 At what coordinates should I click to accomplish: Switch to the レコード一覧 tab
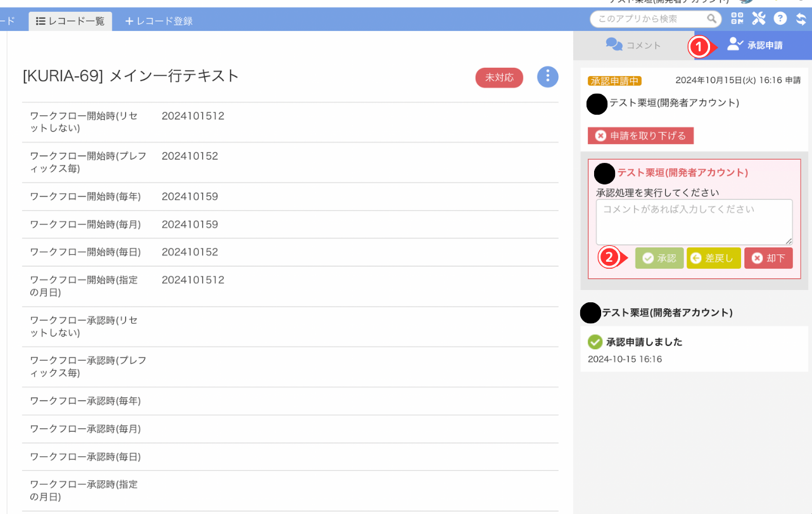pos(70,21)
